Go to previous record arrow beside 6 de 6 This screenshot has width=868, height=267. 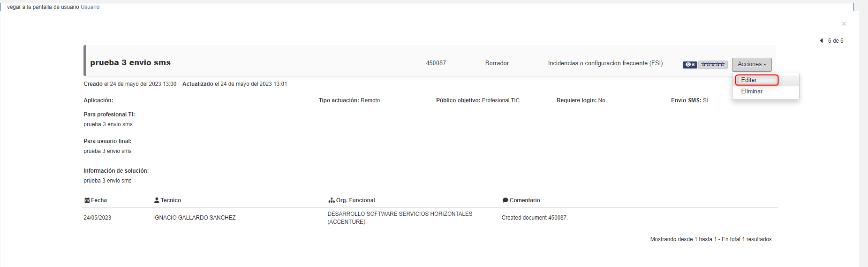pos(822,41)
